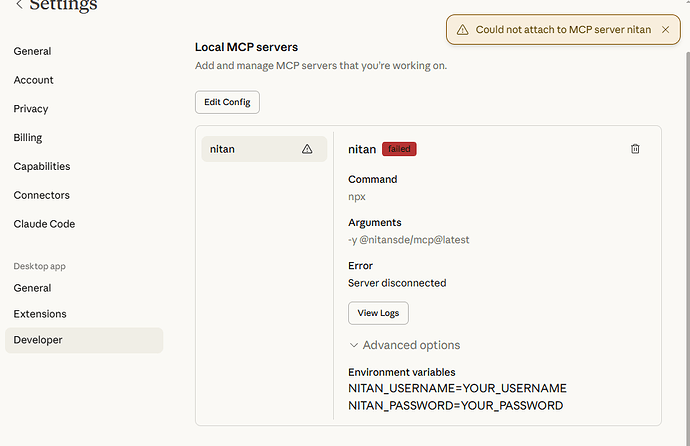
Task: Click the warning triangle in nitan list entry
Action: point(307,149)
